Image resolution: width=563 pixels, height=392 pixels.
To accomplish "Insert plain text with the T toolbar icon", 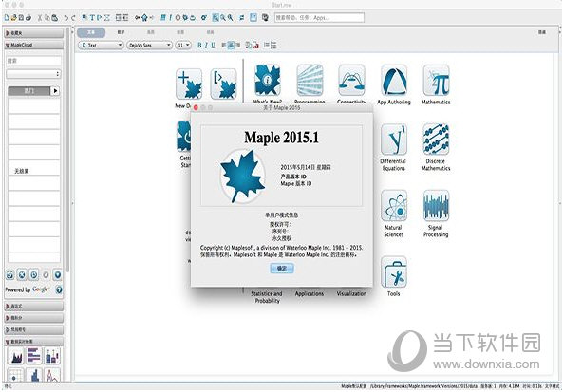I will [x=92, y=17].
